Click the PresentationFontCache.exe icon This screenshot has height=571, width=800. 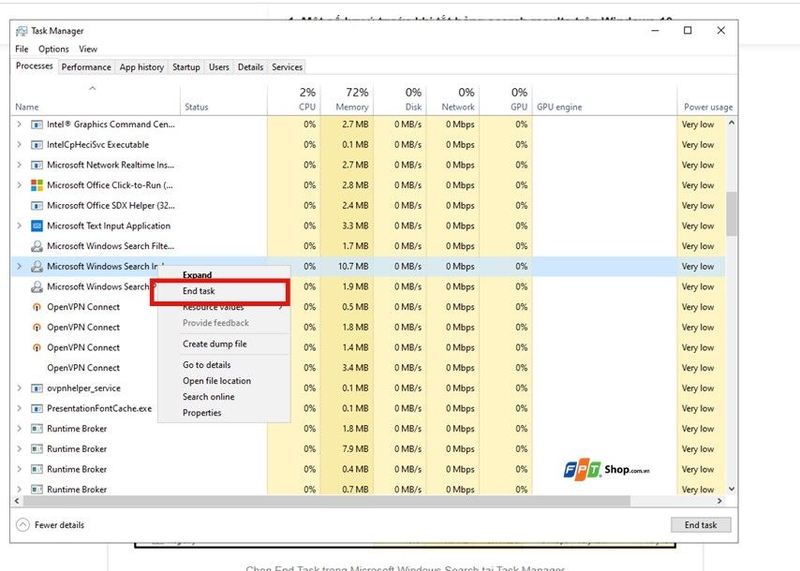tap(37, 409)
